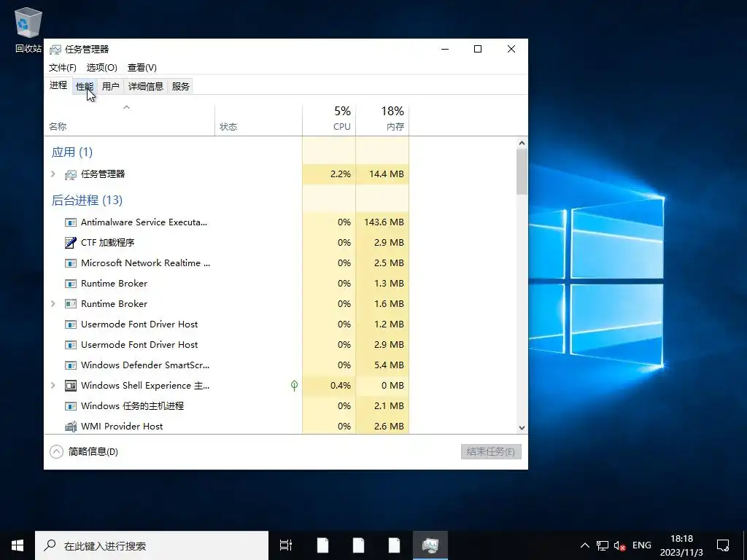The width and height of the screenshot is (747, 560).
Task: Sort by the CPU column header
Action: (x=329, y=120)
